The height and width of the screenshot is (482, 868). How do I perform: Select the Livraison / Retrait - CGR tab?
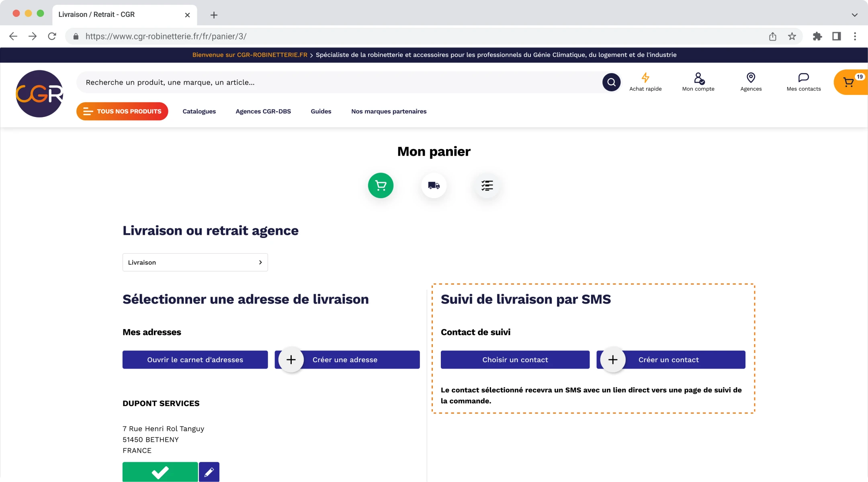125,15
